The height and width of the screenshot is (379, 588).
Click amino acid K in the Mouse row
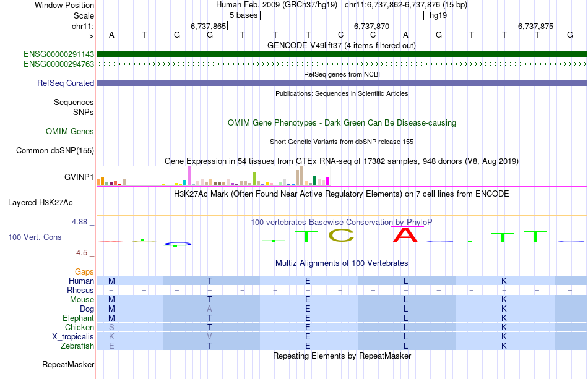click(504, 300)
